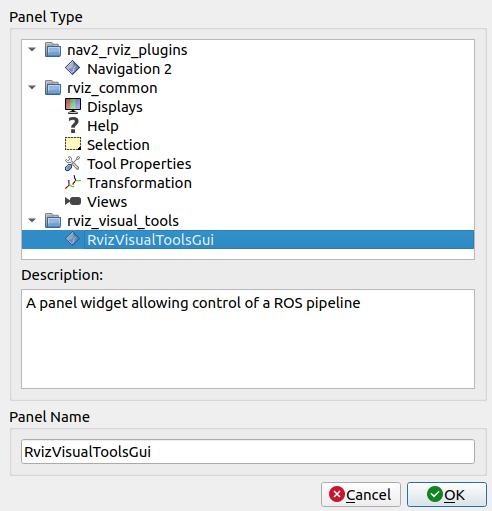492x511 pixels.
Task: Click the nav2_rviz_plugins folder icon
Action: point(53,49)
